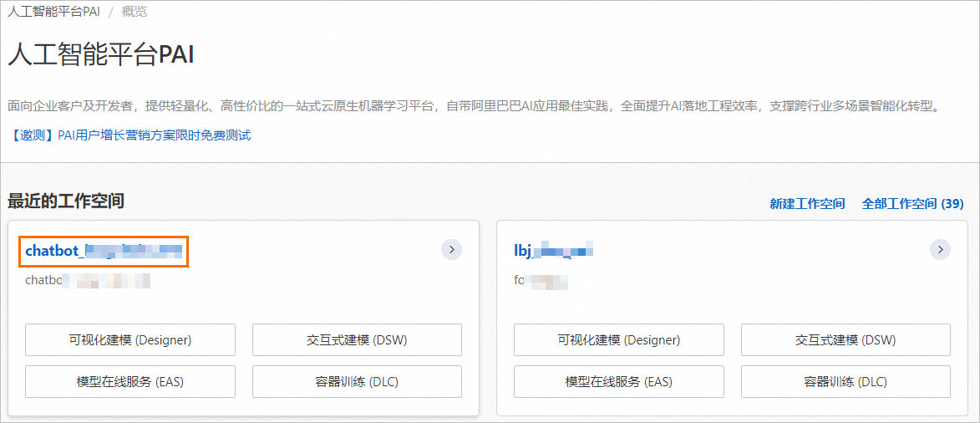
Task: Open 容器训练 (DLC) in lbj workspace
Action: click(x=845, y=381)
